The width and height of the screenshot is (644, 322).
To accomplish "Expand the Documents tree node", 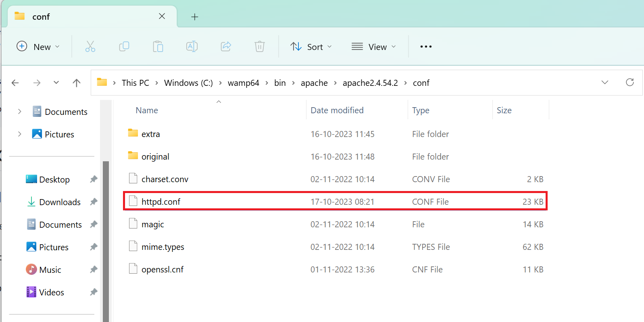I will pyautogui.click(x=19, y=112).
